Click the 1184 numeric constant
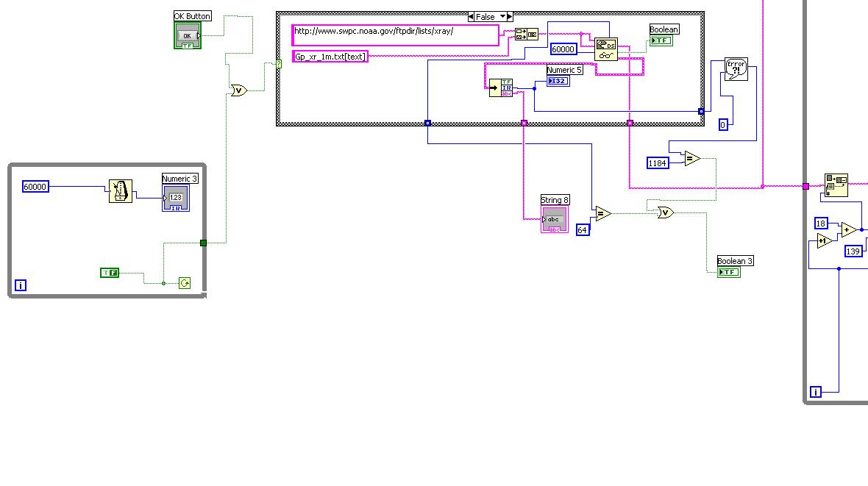The height and width of the screenshot is (486, 868). pyautogui.click(x=658, y=162)
